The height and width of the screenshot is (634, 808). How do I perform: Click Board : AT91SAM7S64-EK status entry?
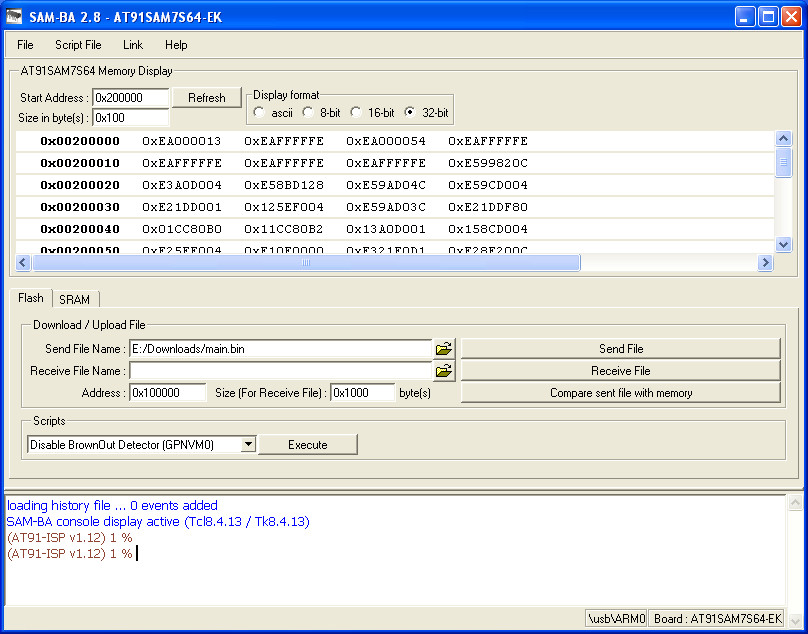[718, 618]
